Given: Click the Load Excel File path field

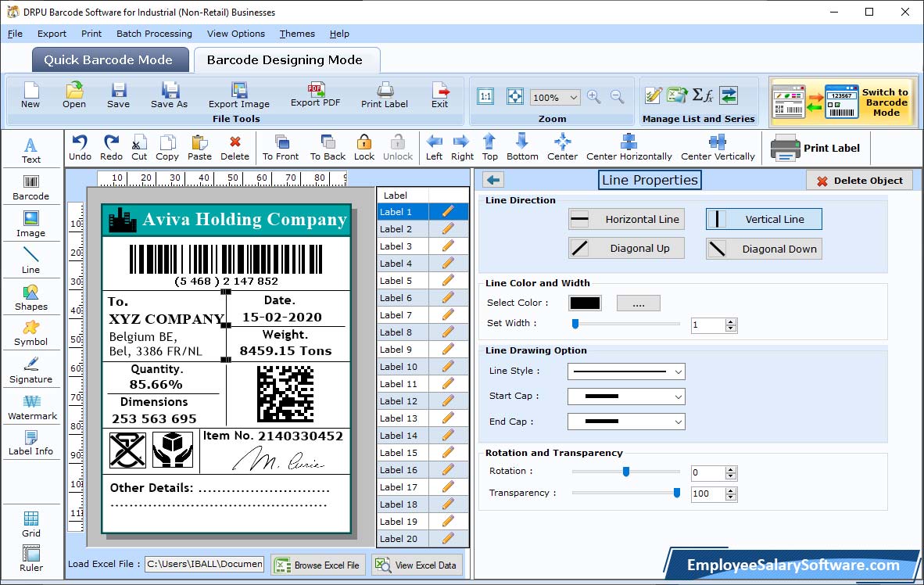Looking at the screenshot, I should click(205, 565).
